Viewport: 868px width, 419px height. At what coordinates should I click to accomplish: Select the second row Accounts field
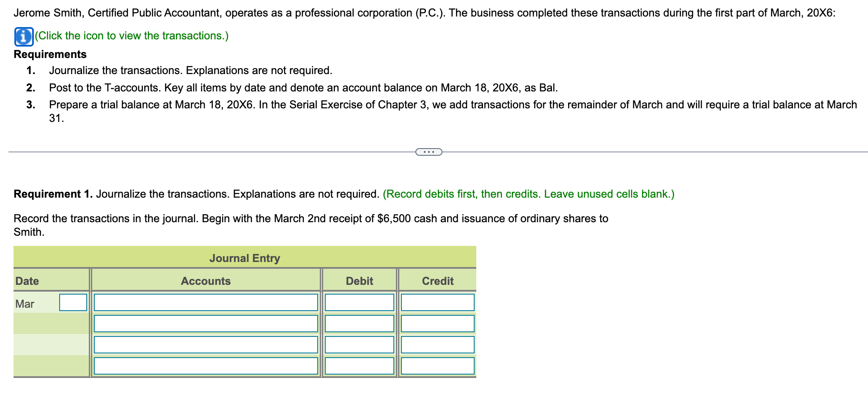(x=205, y=323)
